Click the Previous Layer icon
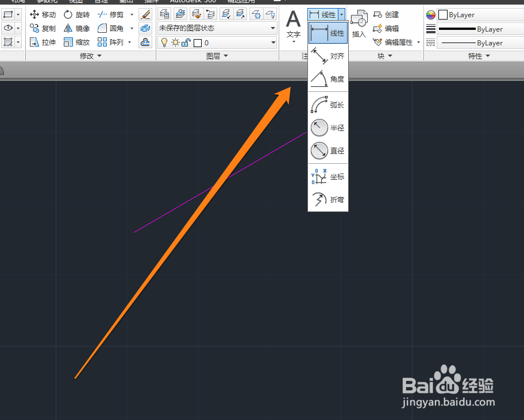The image size is (524, 420). (210, 14)
